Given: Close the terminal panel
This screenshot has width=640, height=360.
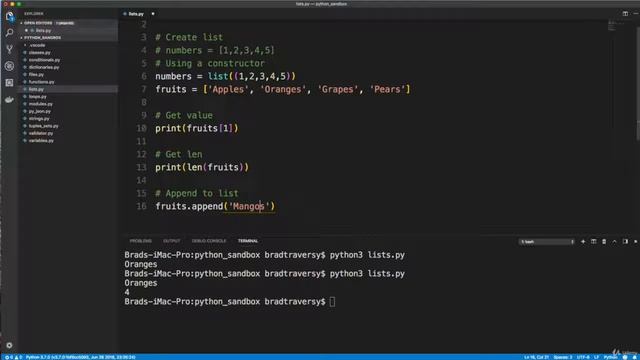Looking at the screenshot, I should tap(636, 242).
